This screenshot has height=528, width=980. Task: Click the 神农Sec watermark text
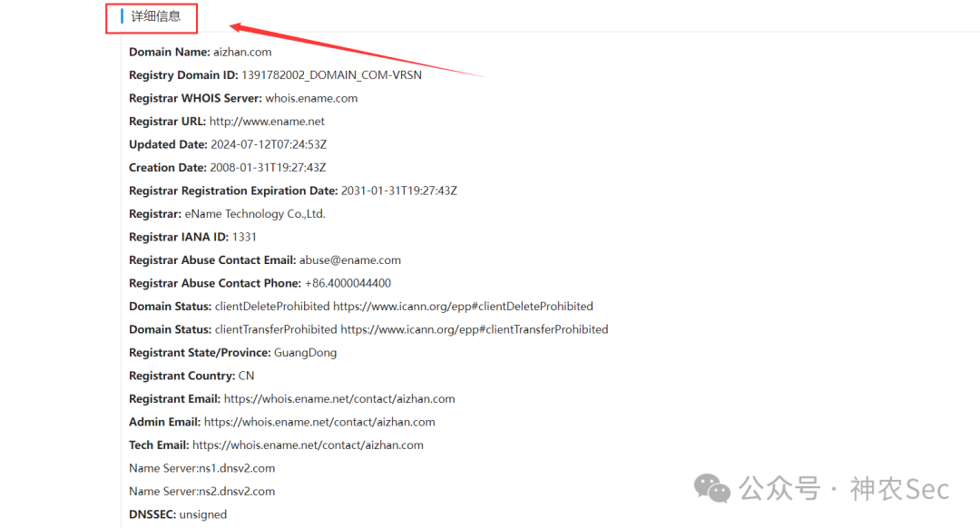point(899,490)
